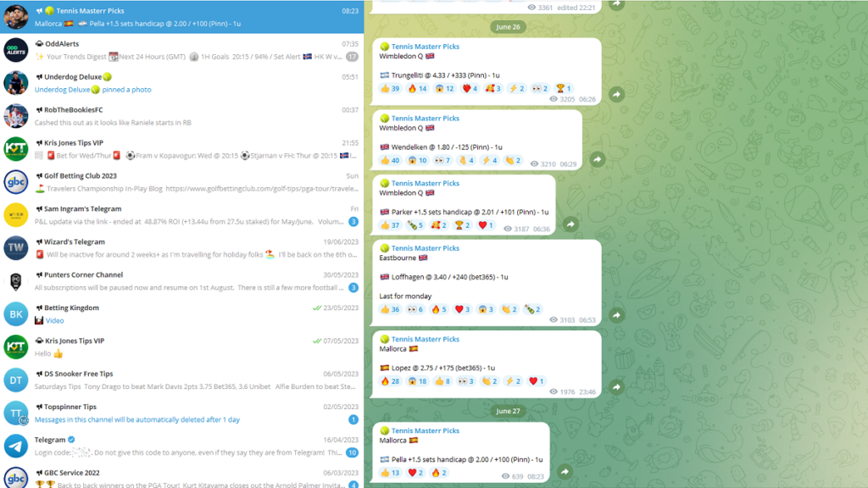This screenshot has width=868, height=488.
Task: Toggle thumbs-up 36 reaction on Loffhagen message
Action: 390,309
